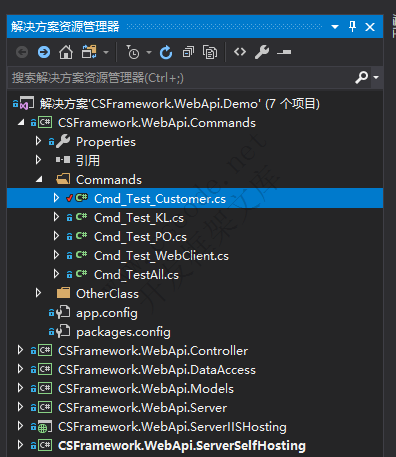Viewport: 396px width, 457px height.
Task: Select solution 'CSFramework.WebApi.Demo' root node
Action: pos(180,104)
